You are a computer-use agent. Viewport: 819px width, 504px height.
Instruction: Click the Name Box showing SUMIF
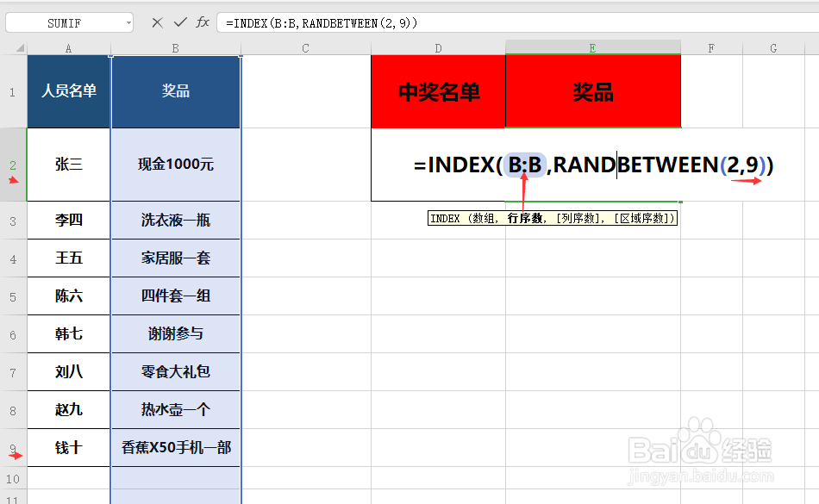point(65,23)
